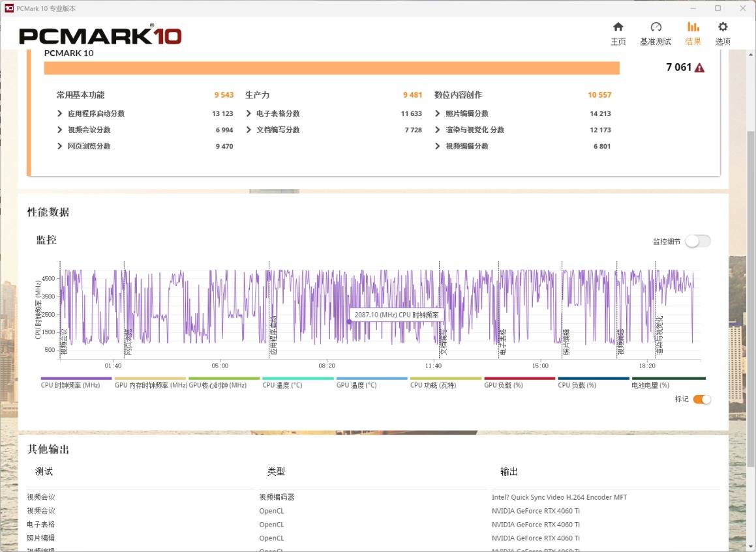756x552 pixels.
Task: Click the 生产力 heading
Action: [258, 95]
